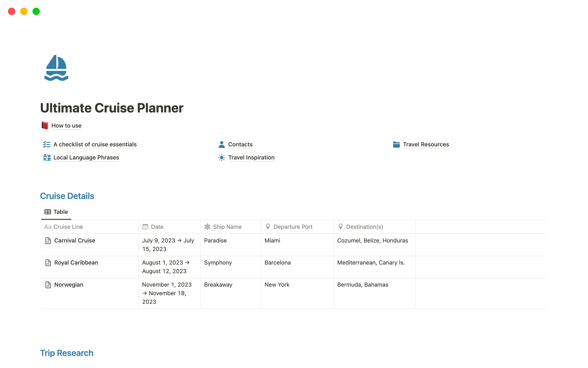The width and height of the screenshot is (588, 368).
Task: Open Departure Port column header menu
Action: (x=292, y=227)
